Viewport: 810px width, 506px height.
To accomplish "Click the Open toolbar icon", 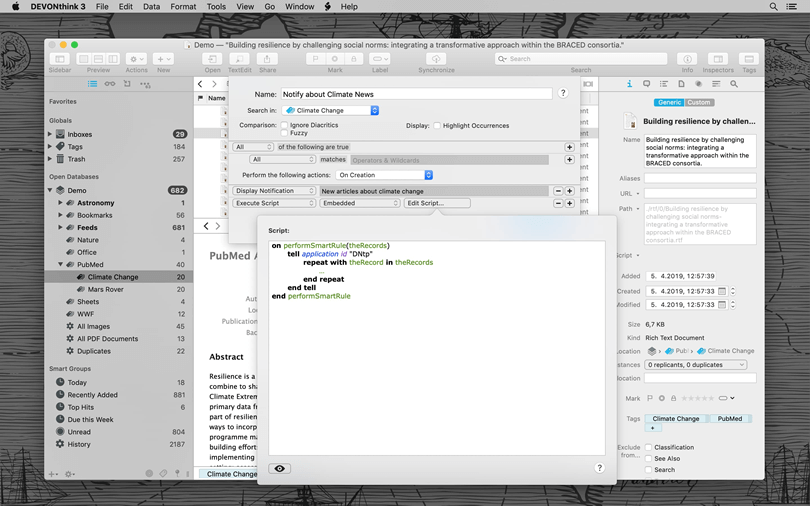I will pos(212,59).
